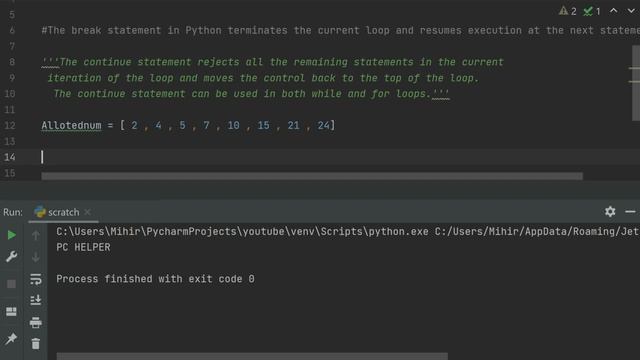Open the warnings indicator showing 2
The width and height of the screenshot is (640, 360).
[568, 11]
